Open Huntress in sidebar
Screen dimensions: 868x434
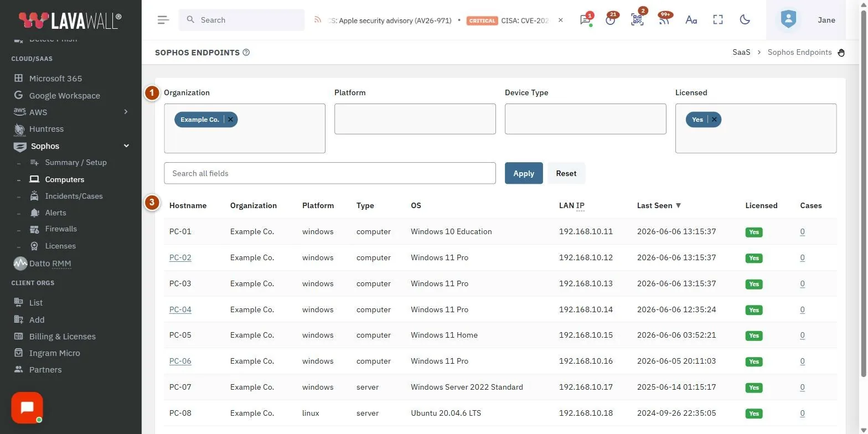pos(46,129)
